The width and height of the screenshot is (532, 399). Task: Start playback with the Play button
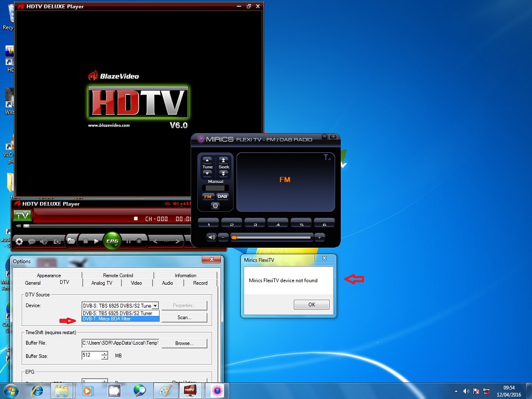click(96, 241)
